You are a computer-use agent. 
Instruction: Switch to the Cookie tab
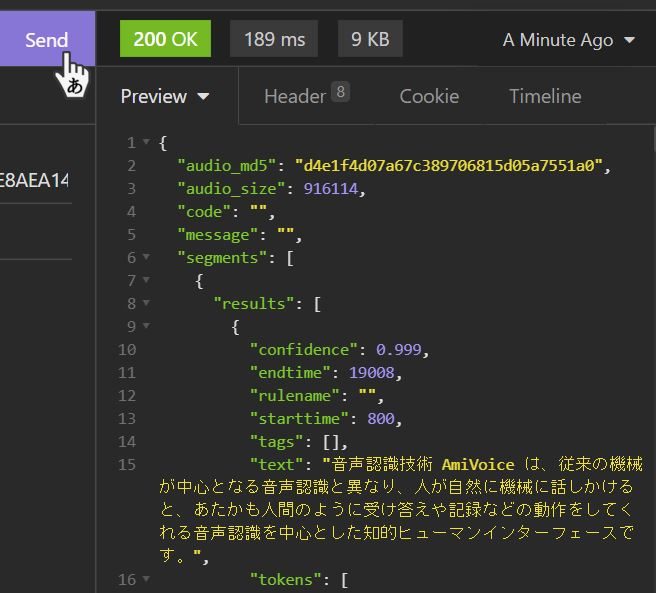429,97
